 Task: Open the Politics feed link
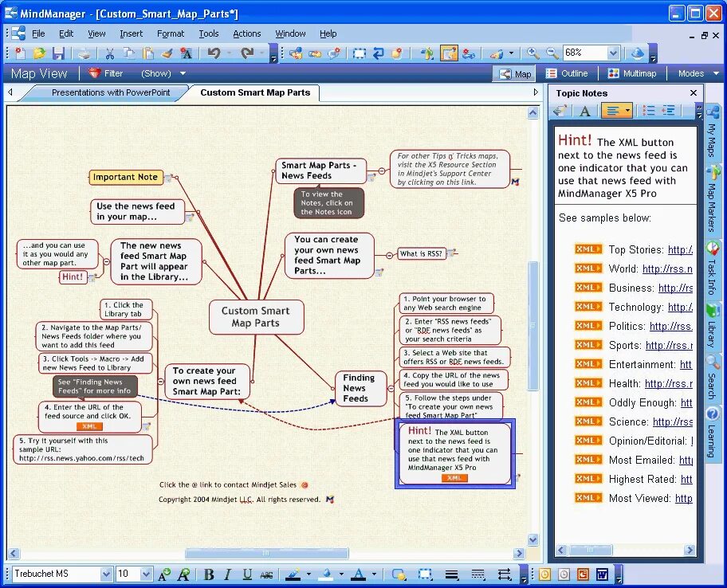(x=671, y=326)
